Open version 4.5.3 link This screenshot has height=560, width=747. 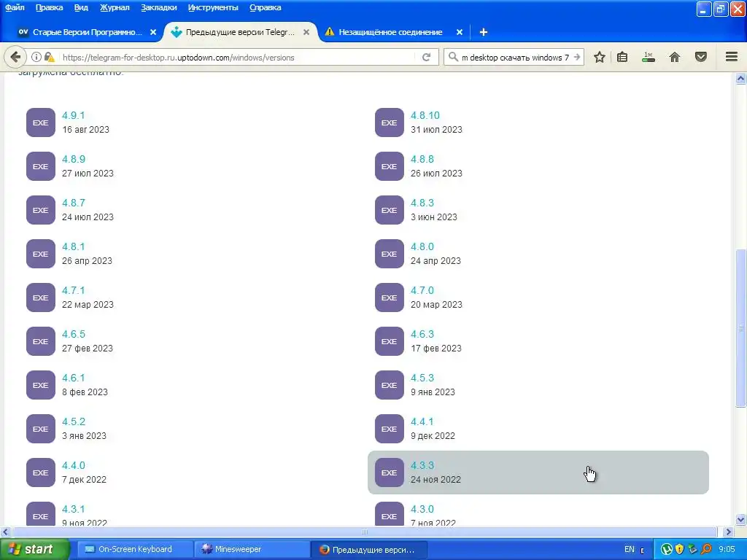pyautogui.click(x=422, y=378)
